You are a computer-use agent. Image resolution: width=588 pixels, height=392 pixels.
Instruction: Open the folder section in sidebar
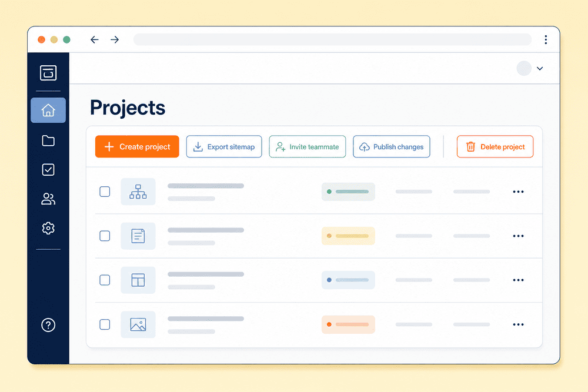pos(48,141)
